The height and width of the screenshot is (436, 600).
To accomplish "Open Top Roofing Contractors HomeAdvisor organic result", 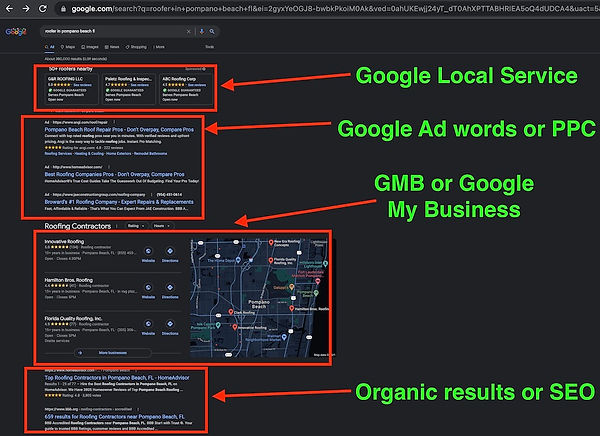I will pos(117,378).
